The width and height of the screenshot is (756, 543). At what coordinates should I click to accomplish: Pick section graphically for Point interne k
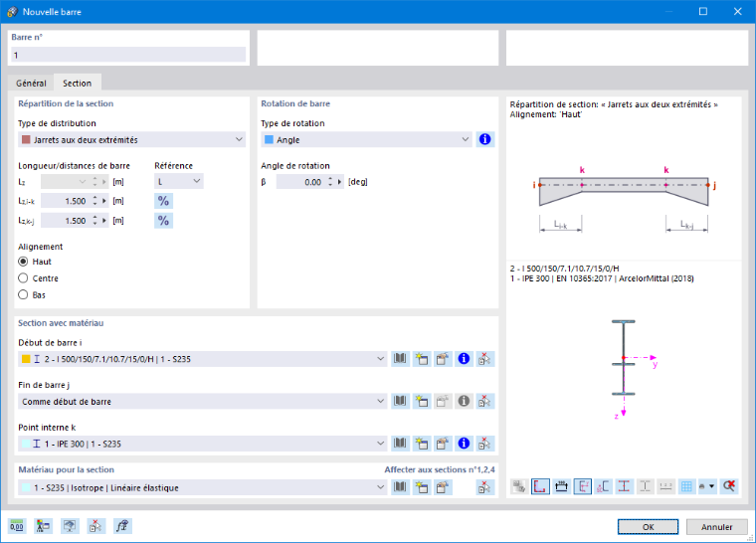tap(485, 444)
